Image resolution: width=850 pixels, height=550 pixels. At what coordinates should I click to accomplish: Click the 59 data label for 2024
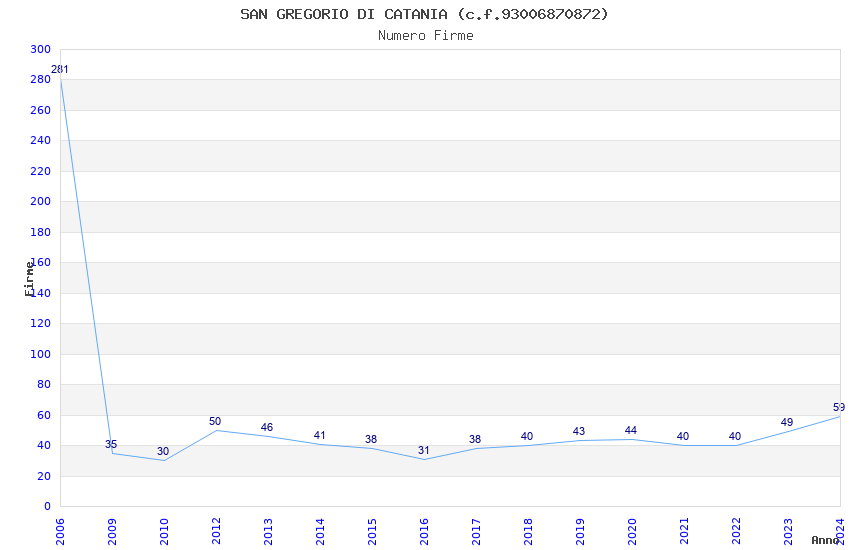point(839,407)
